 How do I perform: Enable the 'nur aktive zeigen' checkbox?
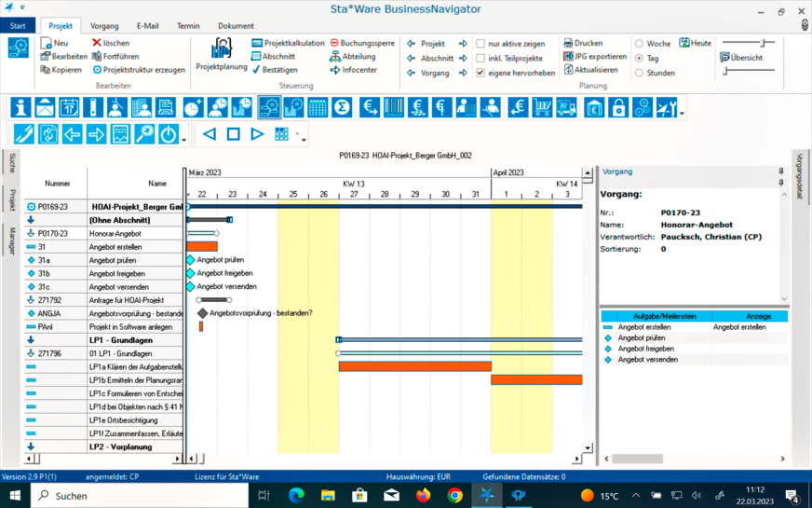point(480,44)
